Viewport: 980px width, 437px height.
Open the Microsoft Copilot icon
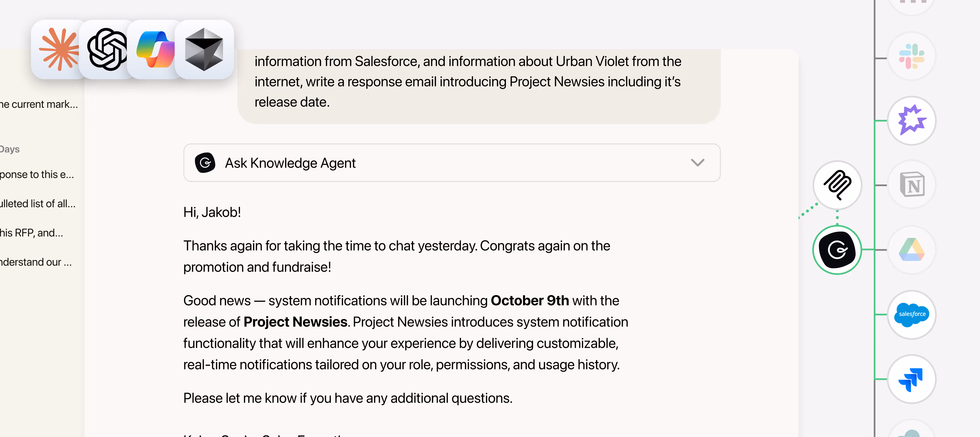[155, 50]
